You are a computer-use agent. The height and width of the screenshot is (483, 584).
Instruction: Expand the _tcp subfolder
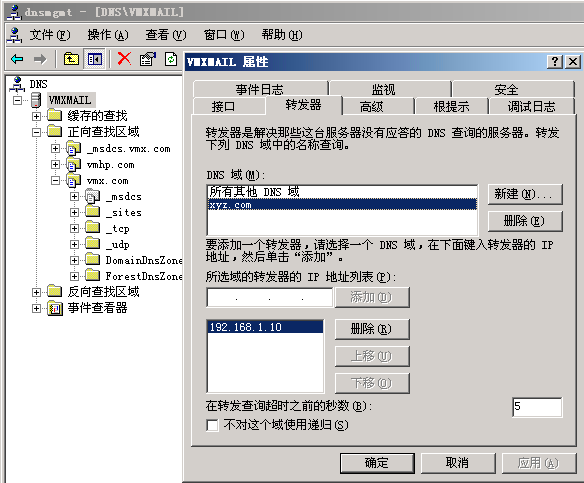coord(74,228)
